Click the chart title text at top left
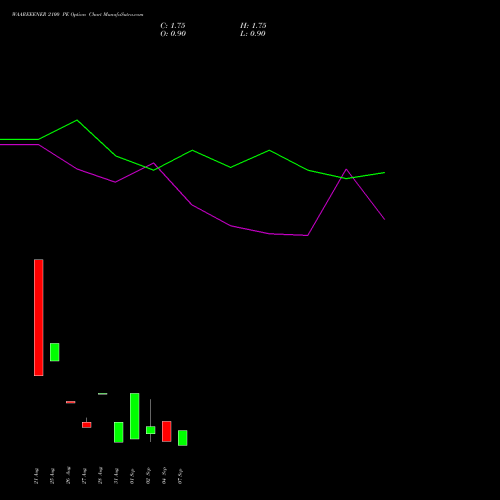Viewport: 500px width, 500px height. click(77, 15)
